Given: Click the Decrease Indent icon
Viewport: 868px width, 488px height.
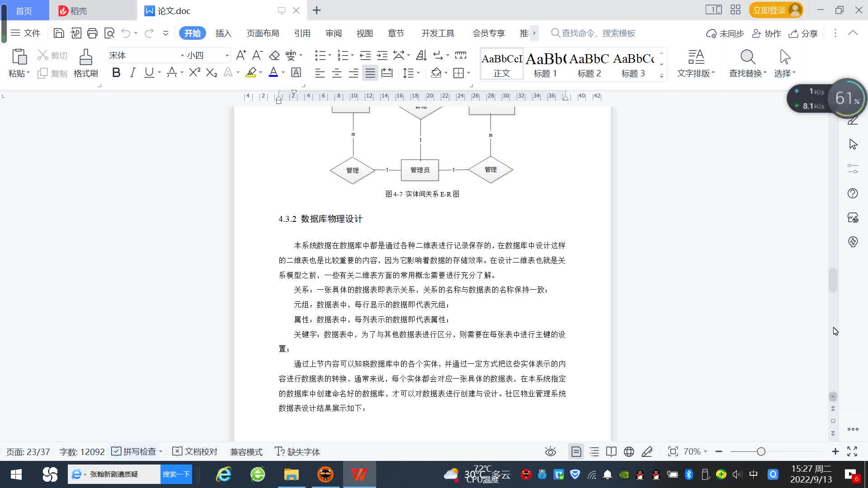Looking at the screenshot, I should tap(365, 55).
